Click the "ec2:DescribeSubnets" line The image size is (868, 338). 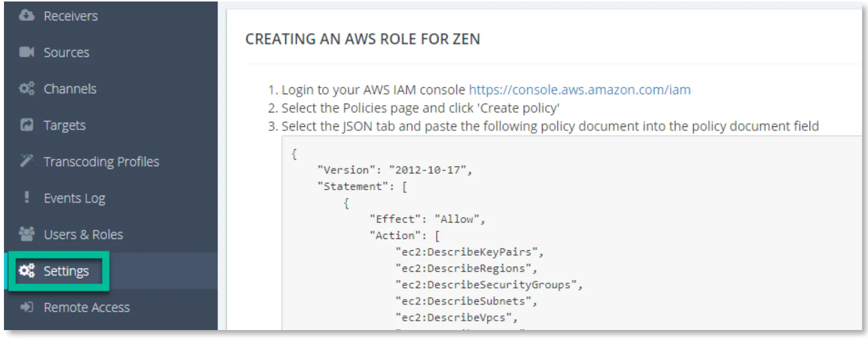[466, 301]
